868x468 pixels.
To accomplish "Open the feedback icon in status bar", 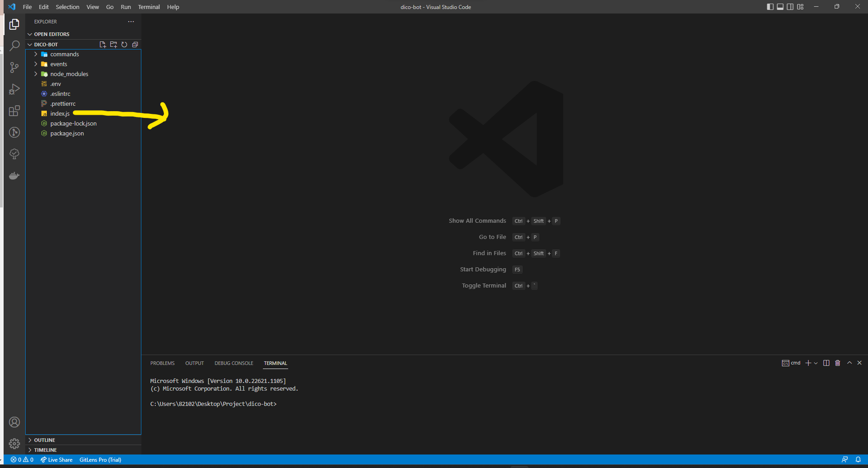I will [845, 459].
